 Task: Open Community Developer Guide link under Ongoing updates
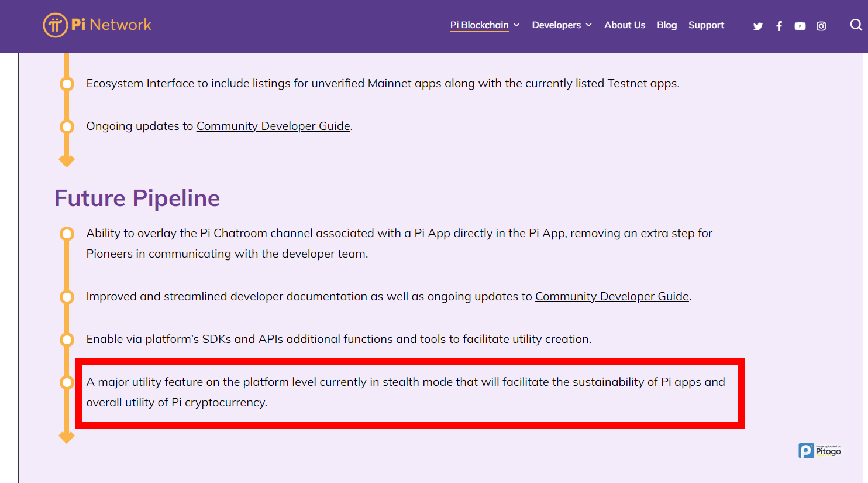[x=273, y=126]
